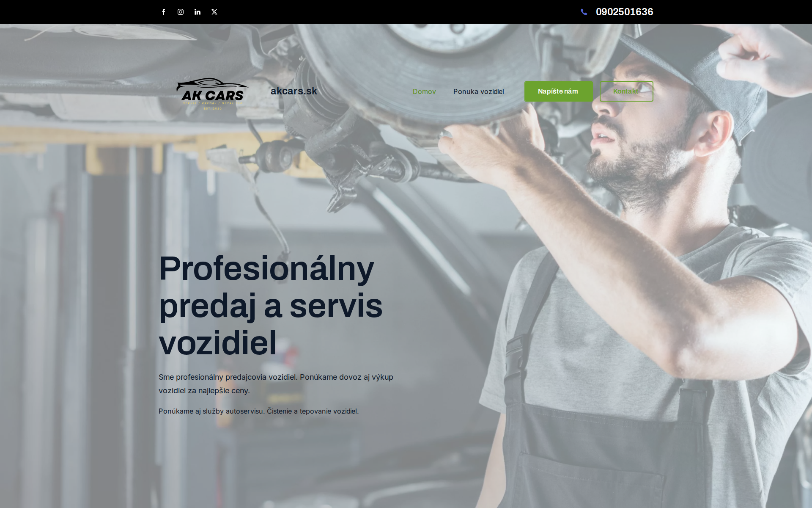
Task: Click the Kontakt button
Action: [x=626, y=91]
